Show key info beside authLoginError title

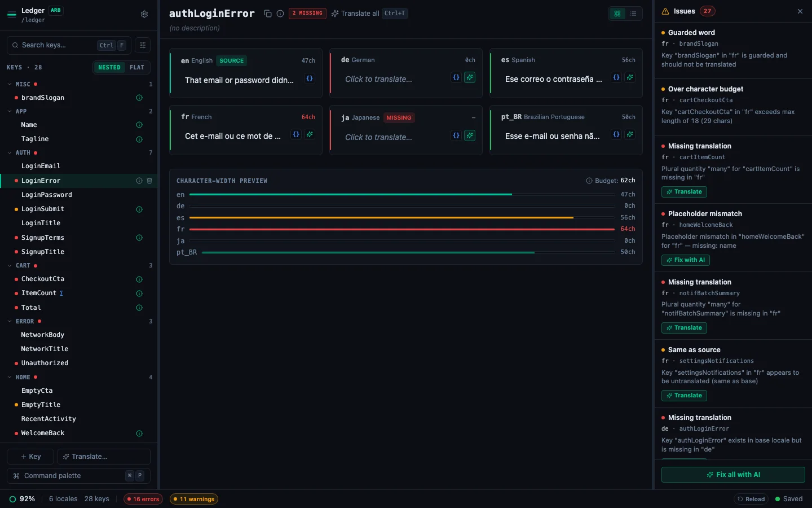(x=280, y=14)
